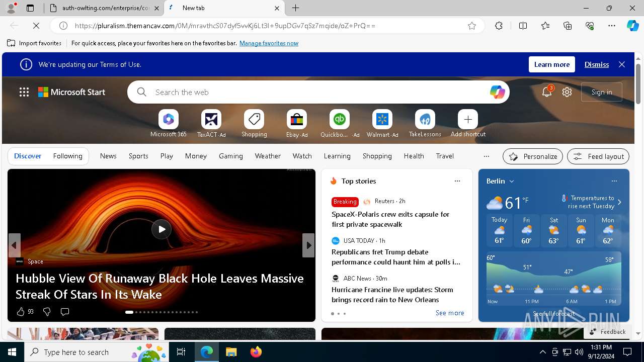Stop loading the current page
644x362 pixels.
[37, 26]
